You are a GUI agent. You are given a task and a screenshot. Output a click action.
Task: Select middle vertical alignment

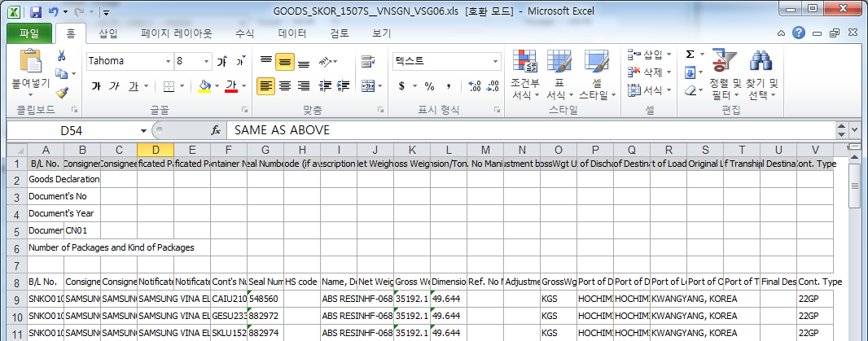click(284, 62)
